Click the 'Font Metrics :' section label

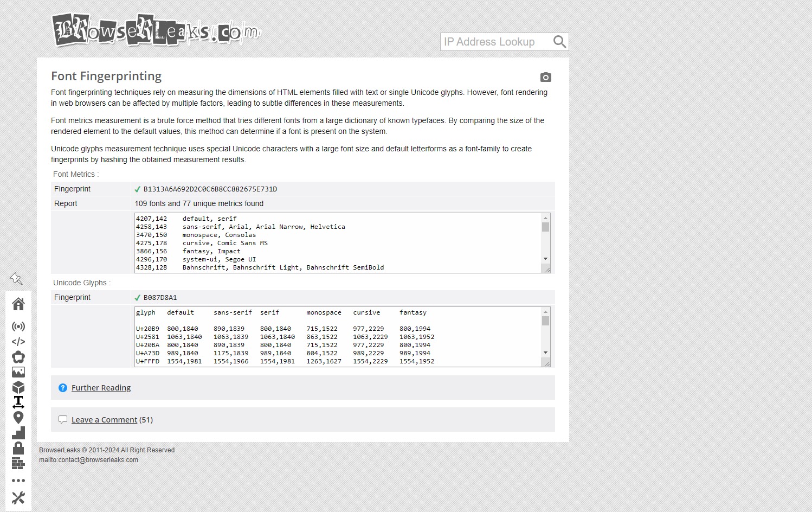(x=76, y=174)
